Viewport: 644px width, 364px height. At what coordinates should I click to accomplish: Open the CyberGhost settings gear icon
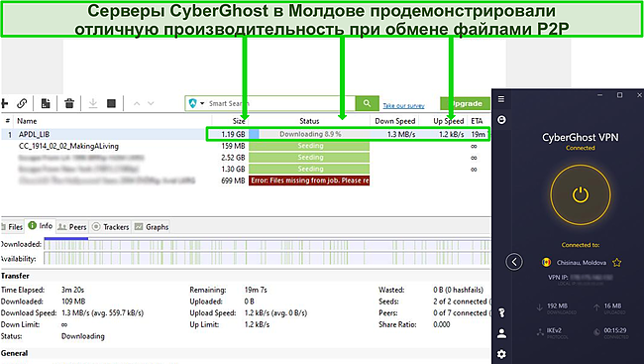click(501, 354)
